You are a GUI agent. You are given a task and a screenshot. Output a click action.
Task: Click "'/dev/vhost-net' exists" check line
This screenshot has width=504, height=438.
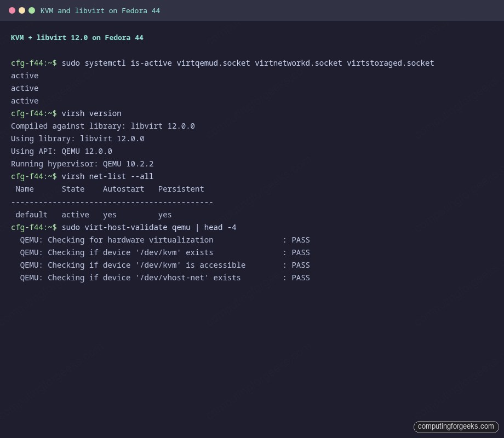pos(165,278)
